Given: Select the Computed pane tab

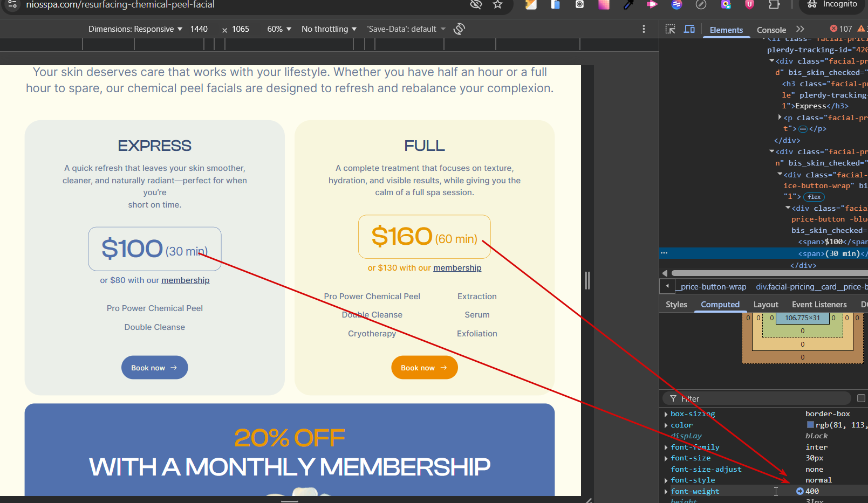Looking at the screenshot, I should pyautogui.click(x=720, y=305).
